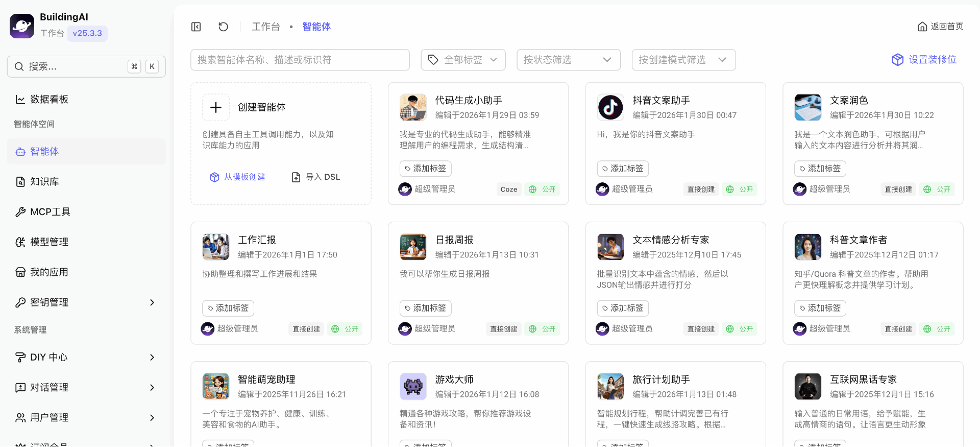980x447 pixels.
Task: Click the 互联网黑话专家 avatar image
Action: point(807,387)
